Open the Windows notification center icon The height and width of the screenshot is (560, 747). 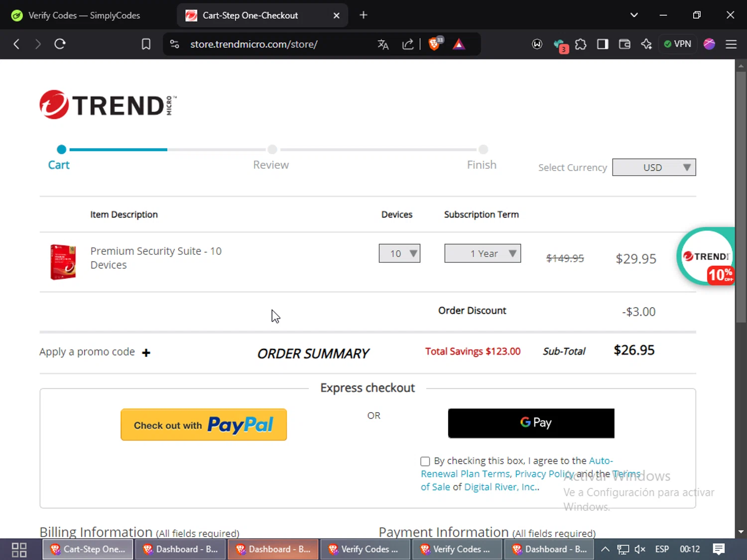pyautogui.click(x=719, y=550)
